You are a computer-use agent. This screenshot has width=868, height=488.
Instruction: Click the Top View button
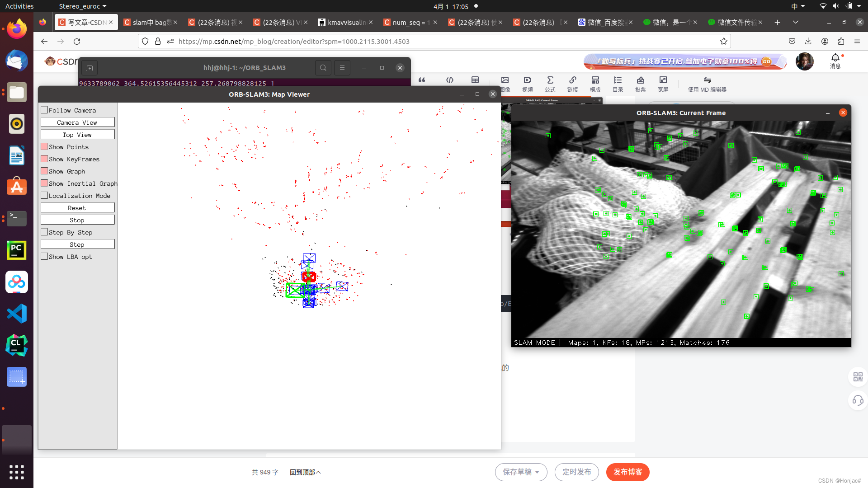pyautogui.click(x=77, y=134)
